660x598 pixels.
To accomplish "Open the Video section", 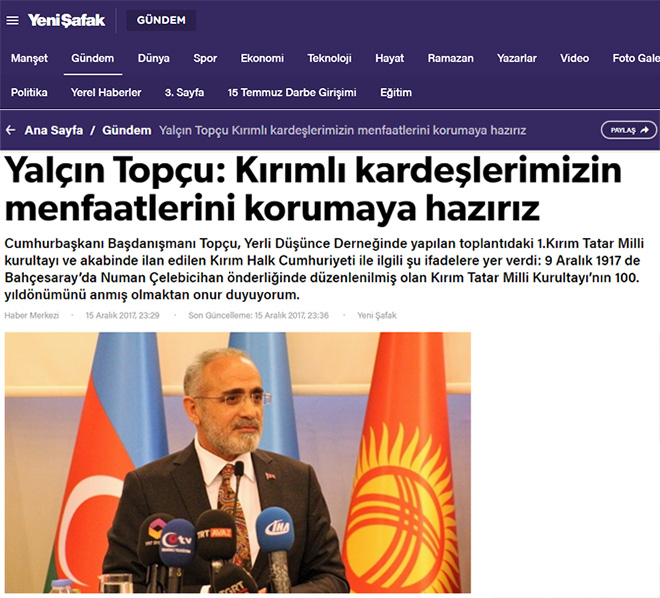I will (x=574, y=58).
